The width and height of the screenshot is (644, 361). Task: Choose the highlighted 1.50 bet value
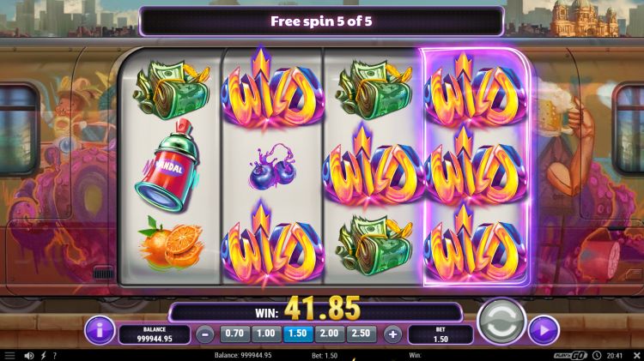298,334
